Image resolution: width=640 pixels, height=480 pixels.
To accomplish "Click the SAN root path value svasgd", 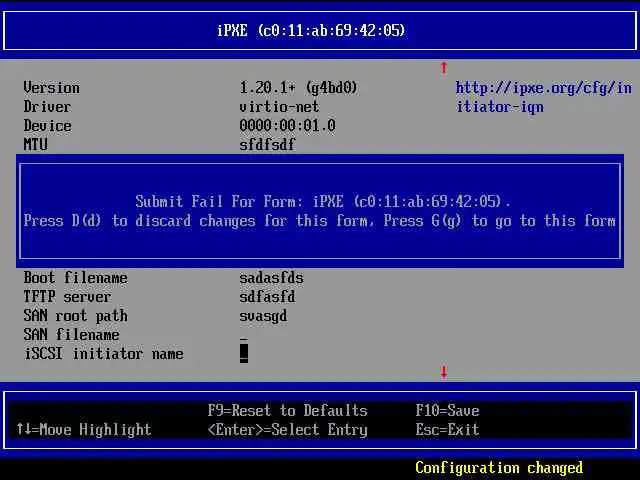I will (x=263, y=316).
